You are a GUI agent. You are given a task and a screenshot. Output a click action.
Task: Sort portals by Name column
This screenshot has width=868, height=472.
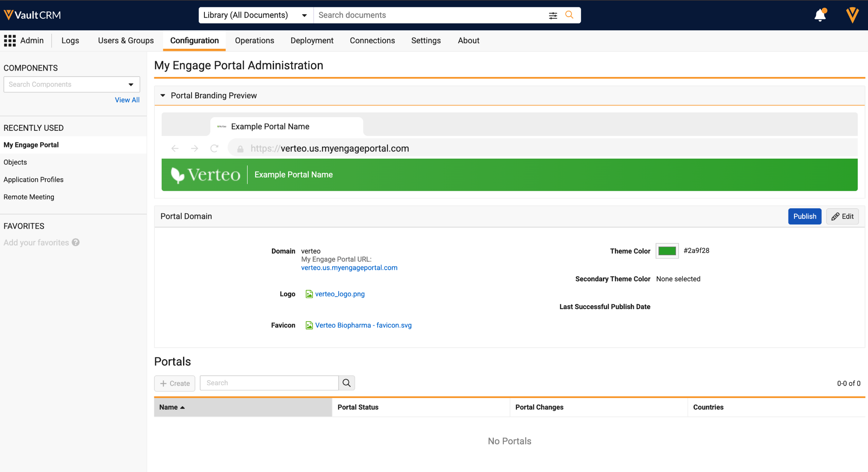click(243, 407)
